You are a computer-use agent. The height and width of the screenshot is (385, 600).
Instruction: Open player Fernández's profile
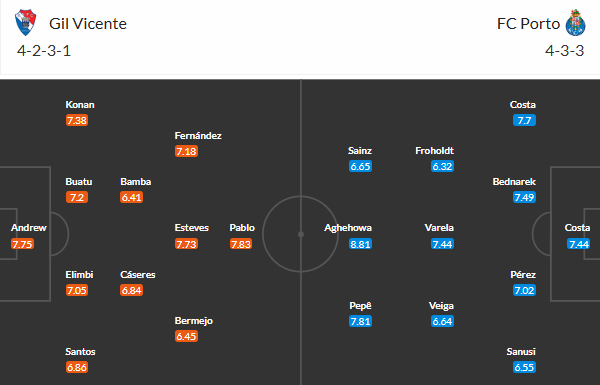tap(198, 135)
